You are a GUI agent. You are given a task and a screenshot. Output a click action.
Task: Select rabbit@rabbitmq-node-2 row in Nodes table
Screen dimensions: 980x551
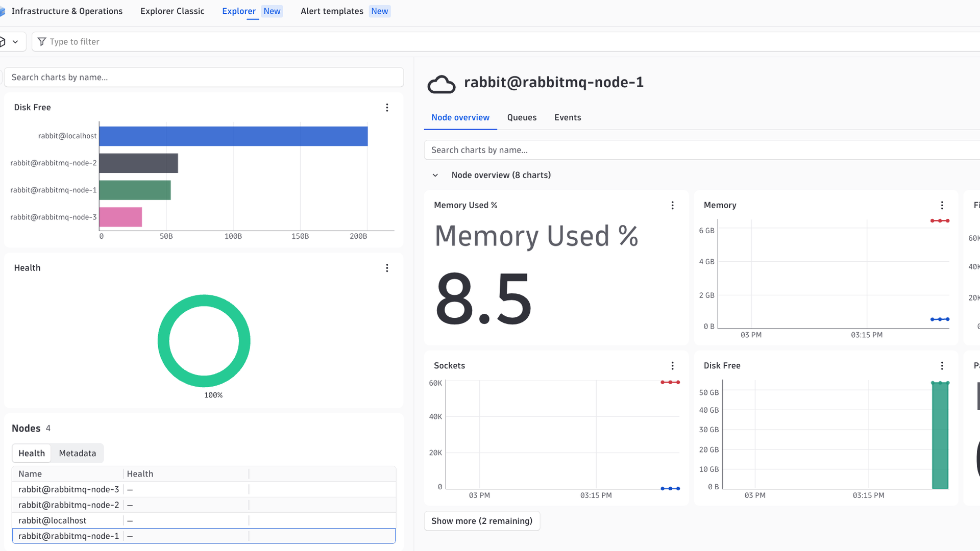point(204,505)
